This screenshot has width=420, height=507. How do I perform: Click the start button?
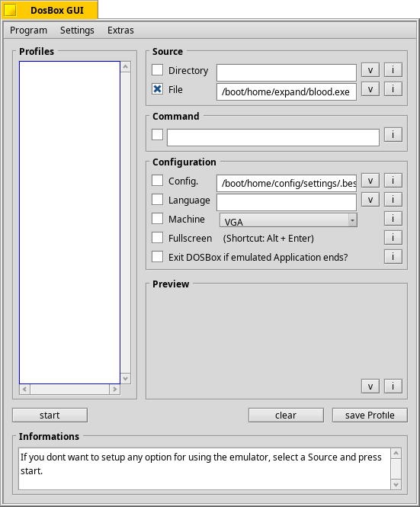click(50, 416)
